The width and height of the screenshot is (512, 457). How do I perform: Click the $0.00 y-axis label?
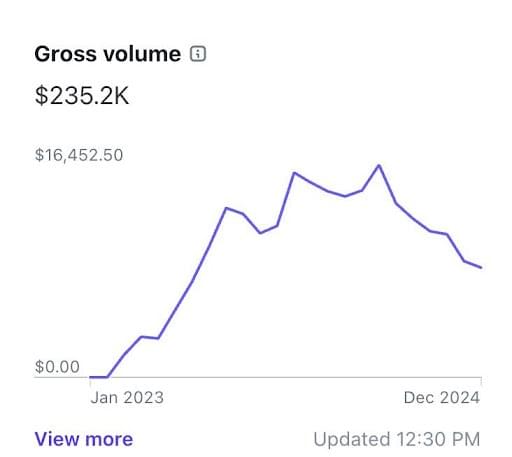coord(57,367)
